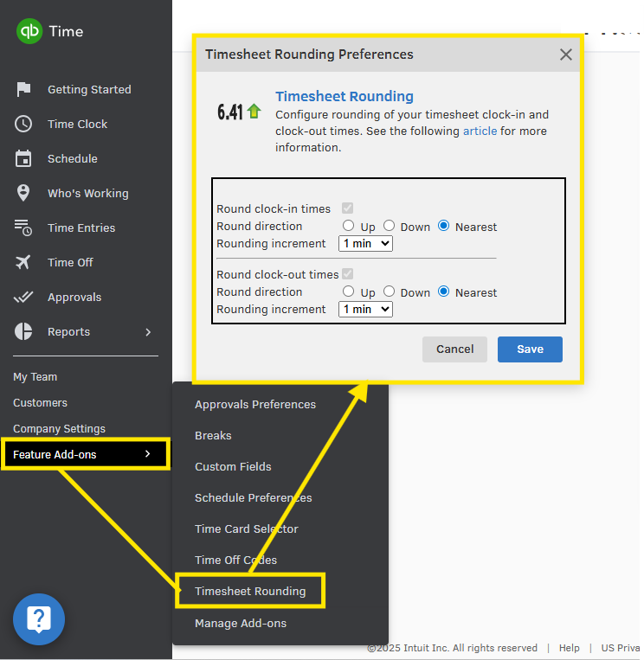Image resolution: width=644 pixels, height=660 pixels.
Task: Open the clock-out rounding increment dropdown
Action: (x=365, y=310)
